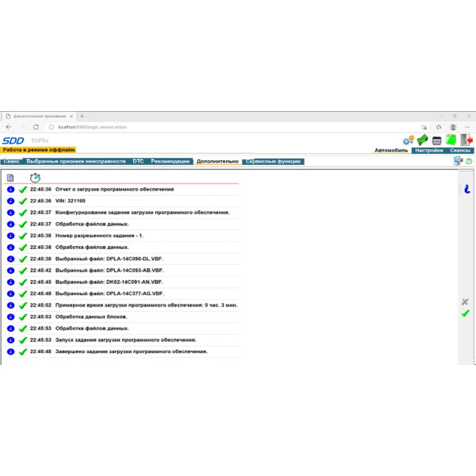Viewport: 476px width, 476px height.
Task: Click the blue info 'i' icon on right
Action: (466, 189)
